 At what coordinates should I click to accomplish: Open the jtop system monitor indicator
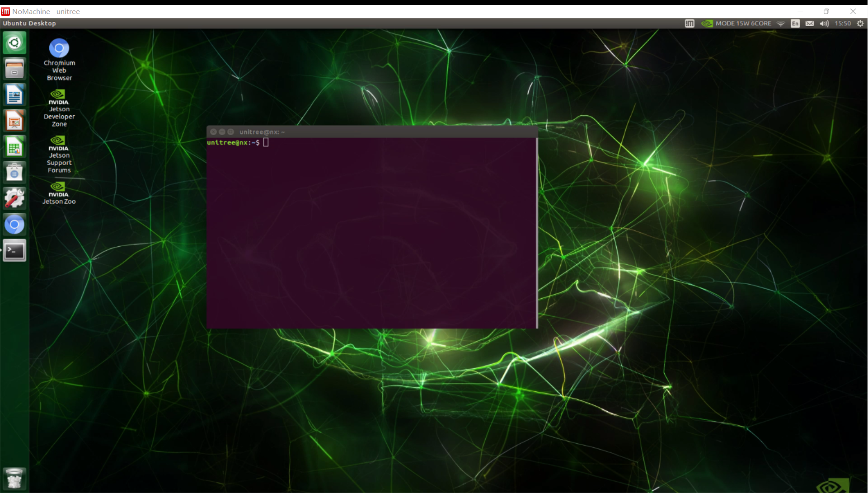tap(690, 23)
